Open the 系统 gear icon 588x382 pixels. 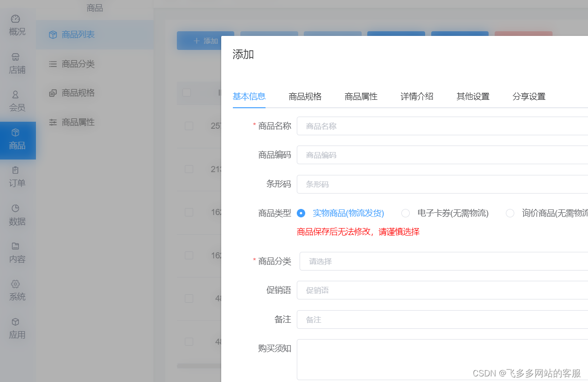click(15, 284)
